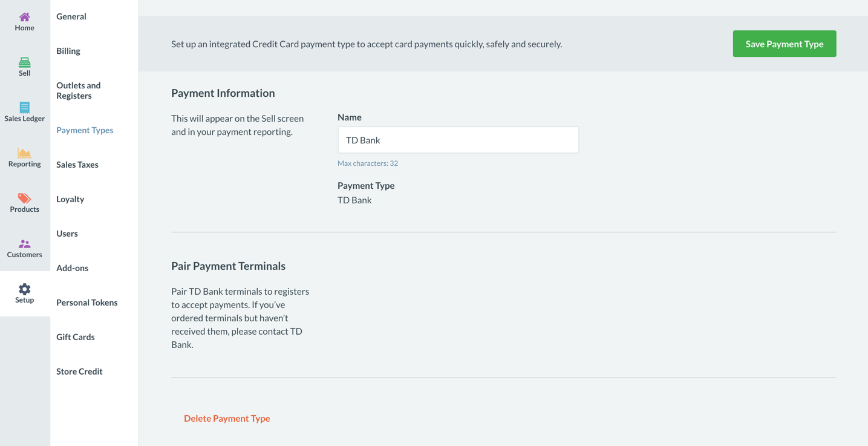
Task: Open the Reporting chart icon
Action: (24, 152)
